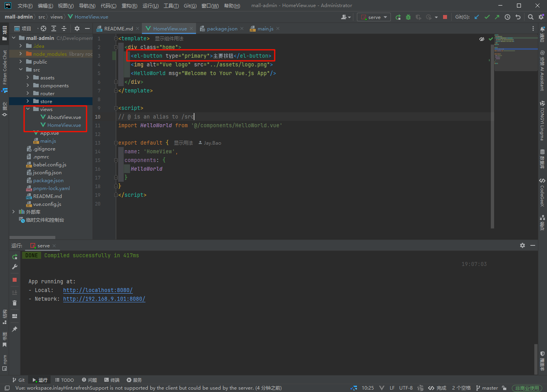Click the UTF-8 encoding in status bar
This screenshot has width=547, height=392.
[406, 388]
